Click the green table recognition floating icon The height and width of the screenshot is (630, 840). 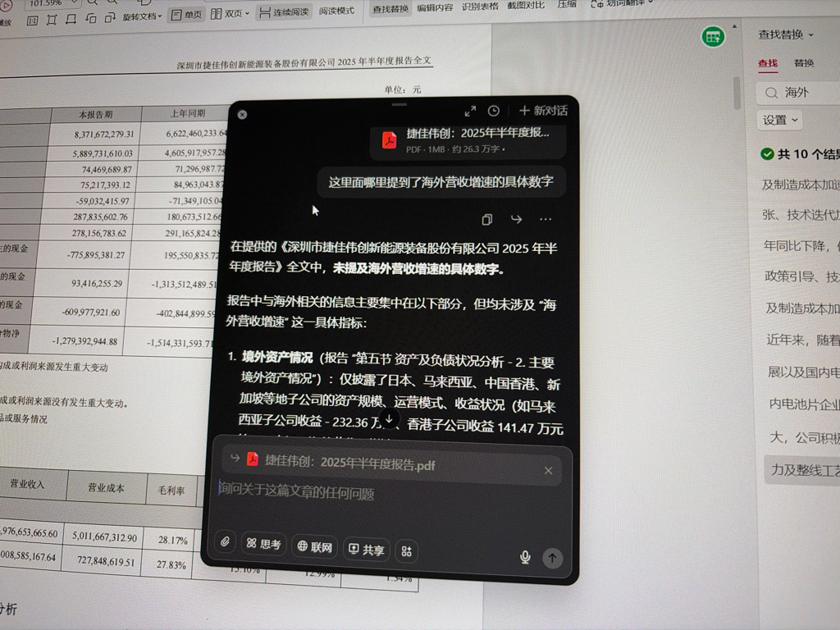coord(713,36)
